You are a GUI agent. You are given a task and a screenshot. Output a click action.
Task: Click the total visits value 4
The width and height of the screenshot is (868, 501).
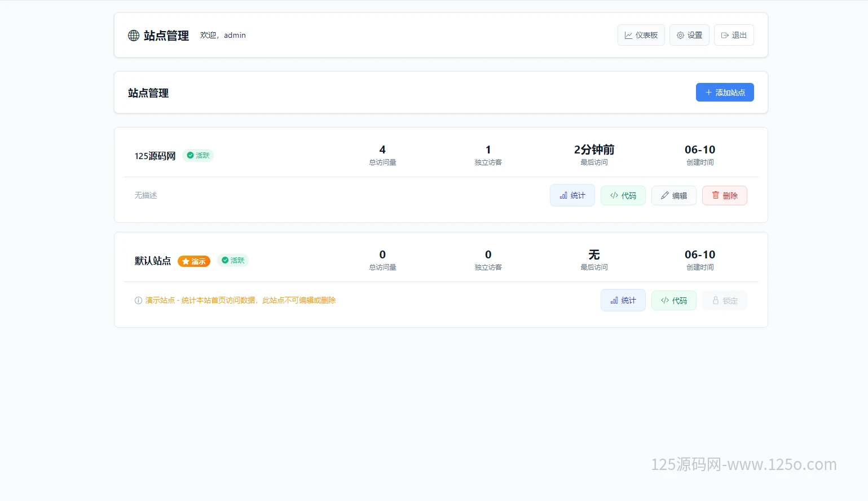coord(382,150)
